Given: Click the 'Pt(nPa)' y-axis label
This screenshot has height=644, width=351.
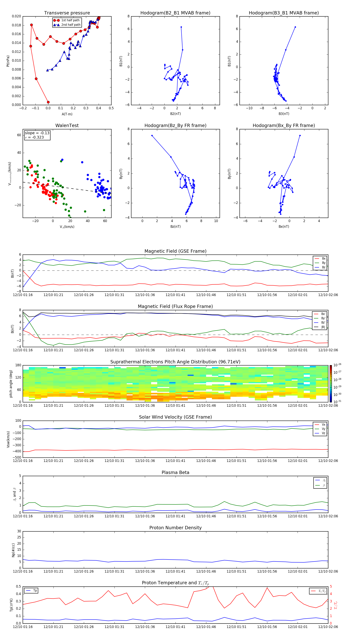Looking at the screenshot, I should (8, 61).
